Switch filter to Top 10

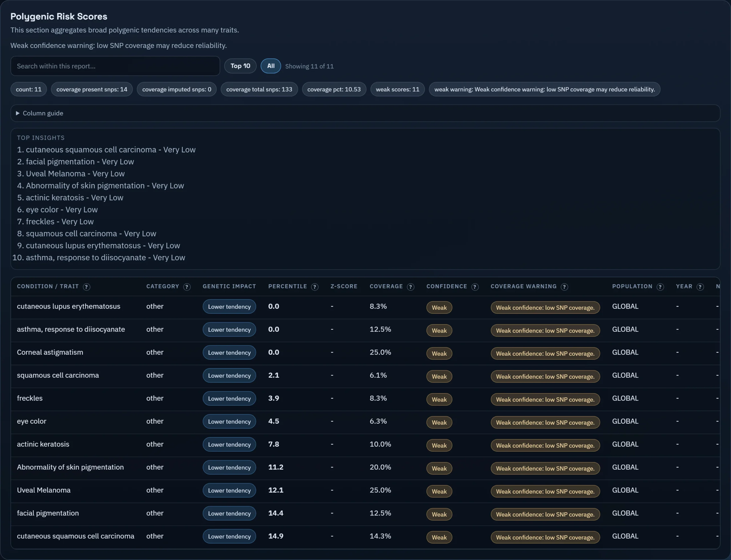coord(240,66)
